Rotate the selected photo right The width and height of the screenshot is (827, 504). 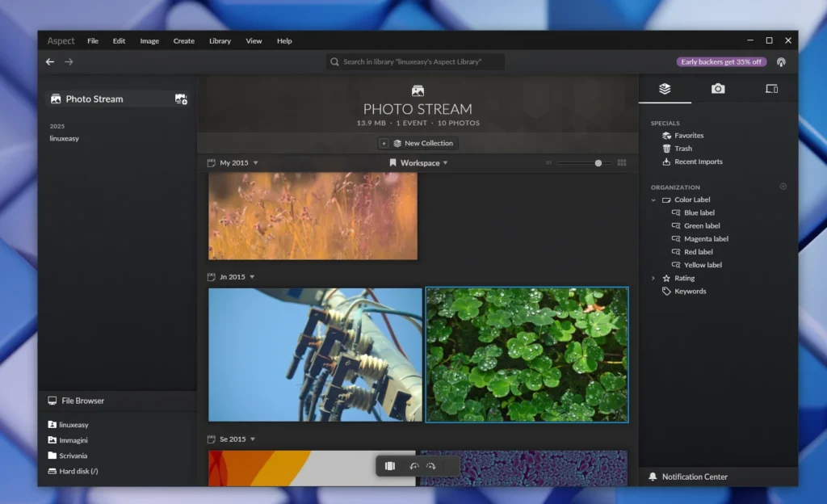click(431, 465)
